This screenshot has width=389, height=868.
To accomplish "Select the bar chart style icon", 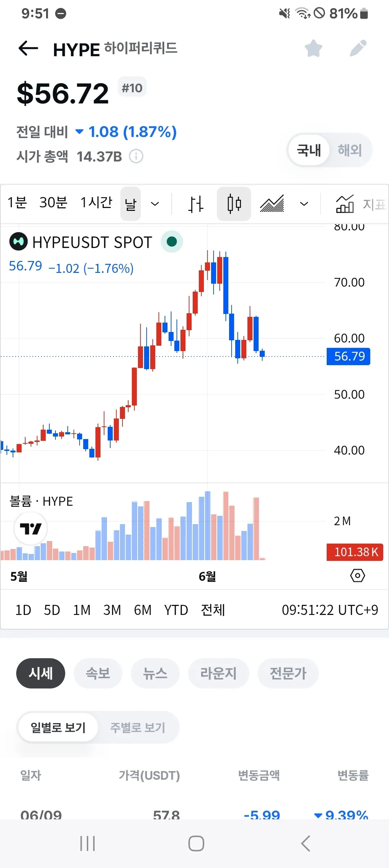I will click(x=196, y=204).
